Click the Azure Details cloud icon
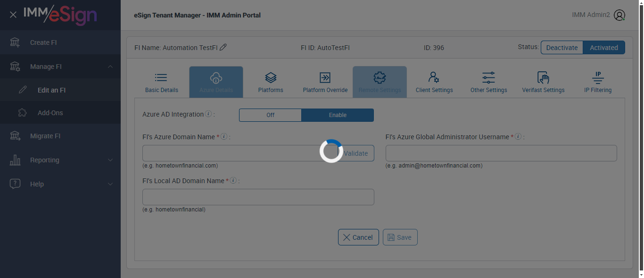644x278 pixels. point(216,77)
